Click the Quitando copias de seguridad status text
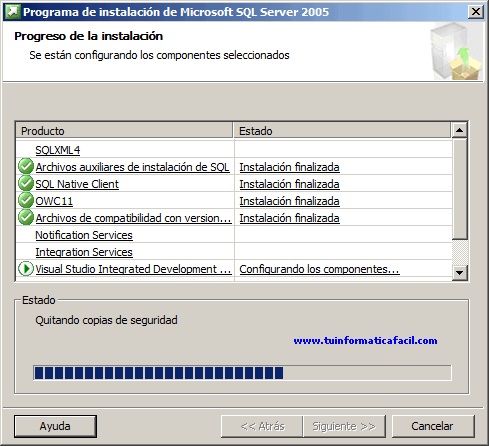Viewport: 489px width, 446px height. tap(106, 320)
